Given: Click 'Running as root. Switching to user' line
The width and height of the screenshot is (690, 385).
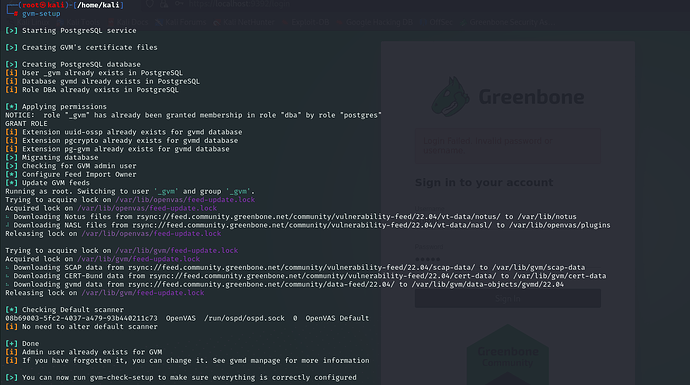Looking at the screenshot, I should (x=130, y=191).
